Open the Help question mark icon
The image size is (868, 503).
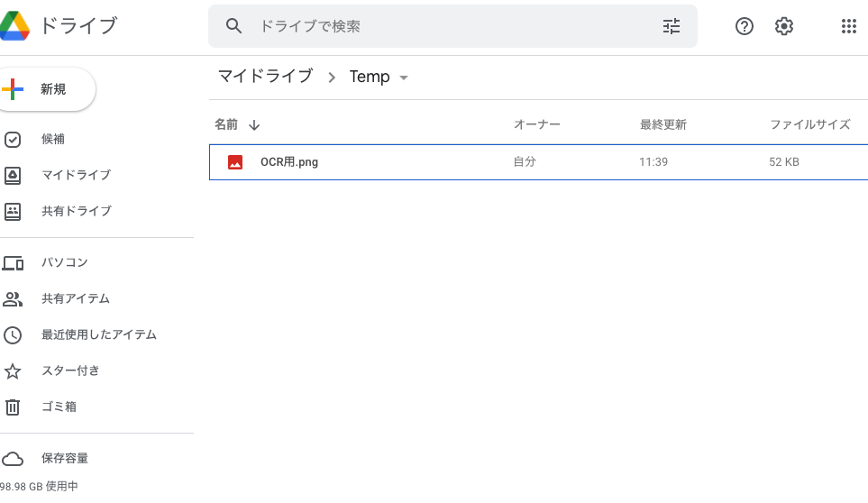coord(744,26)
